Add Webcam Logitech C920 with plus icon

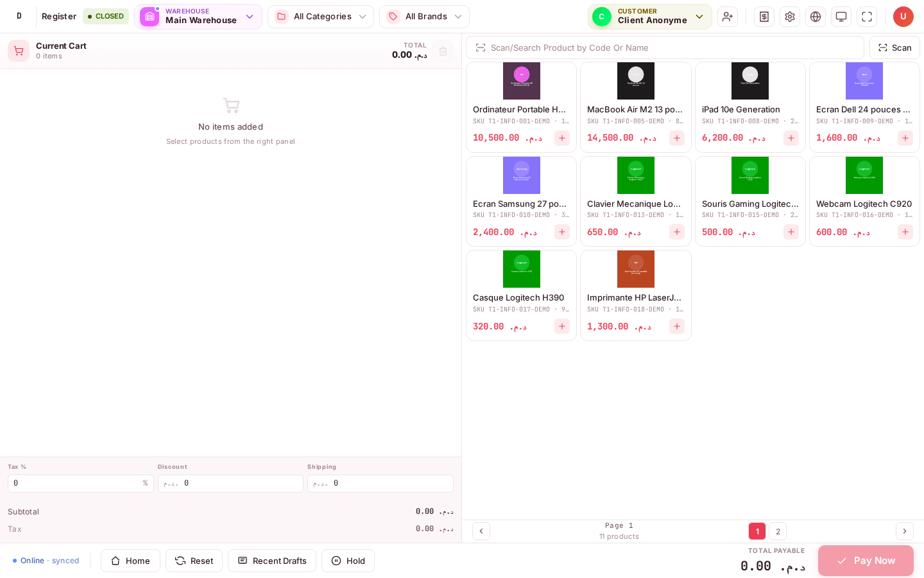[x=905, y=232]
